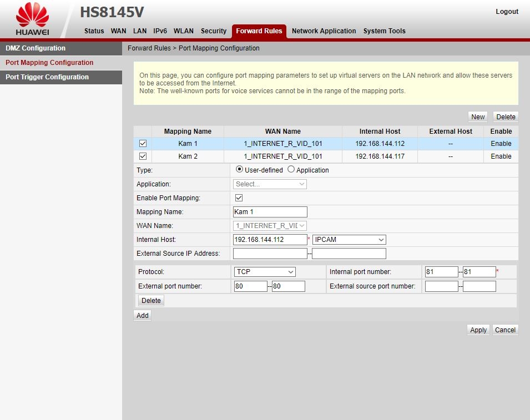Click the Cancel button
The image size is (530, 420).
tap(505, 330)
